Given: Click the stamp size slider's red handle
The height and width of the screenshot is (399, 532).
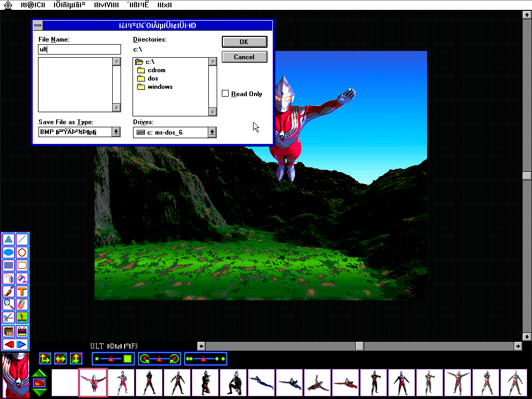Looking at the screenshot, I should [110, 358].
